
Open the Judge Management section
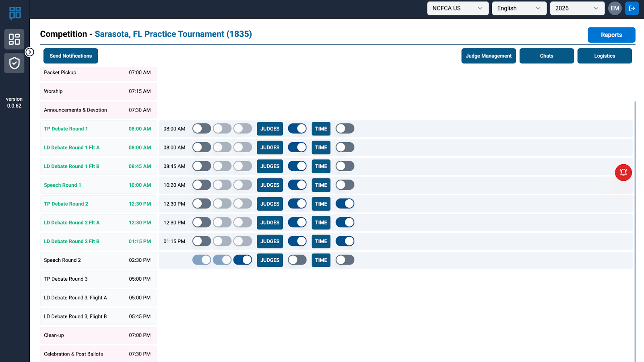coord(489,56)
